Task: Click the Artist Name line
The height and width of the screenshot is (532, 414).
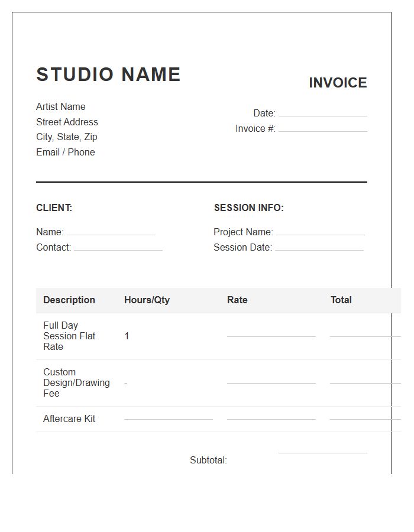Action: point(61,106)
